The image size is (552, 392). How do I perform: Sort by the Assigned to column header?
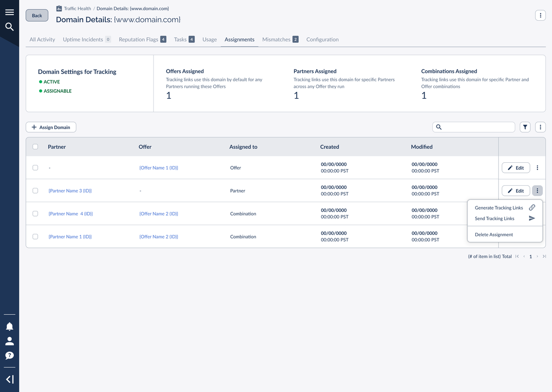pyautogui.click(x=243, y=147)
